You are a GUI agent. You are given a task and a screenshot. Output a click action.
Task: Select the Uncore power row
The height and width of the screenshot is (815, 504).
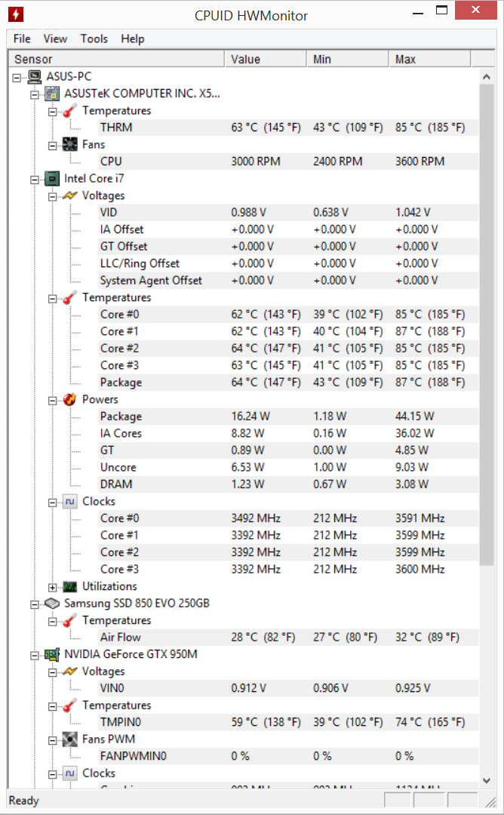click(287, 468)
